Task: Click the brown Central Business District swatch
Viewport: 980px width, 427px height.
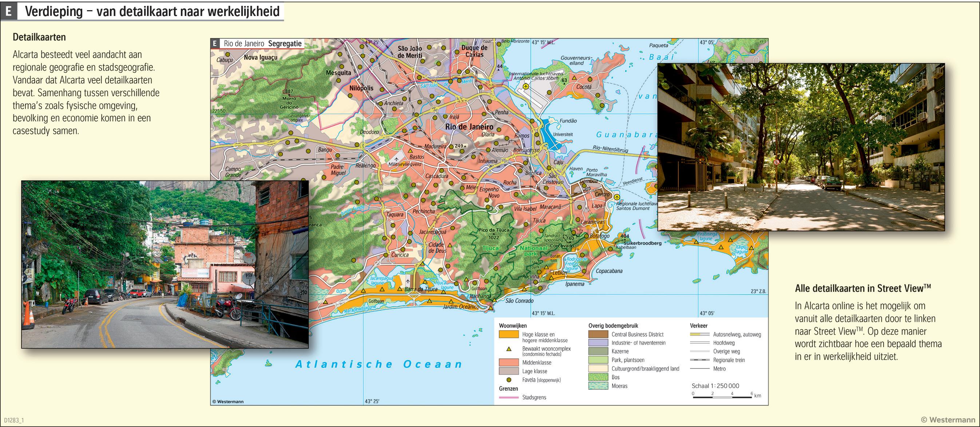Action: pyautogui.click(x=598, y=334)
